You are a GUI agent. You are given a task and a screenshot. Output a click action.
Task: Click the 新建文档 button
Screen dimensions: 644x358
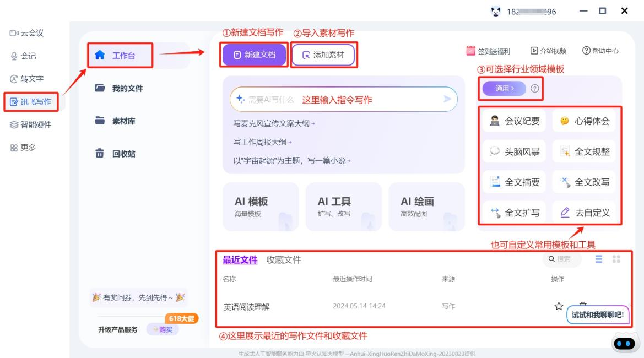[x=254, y=55]
